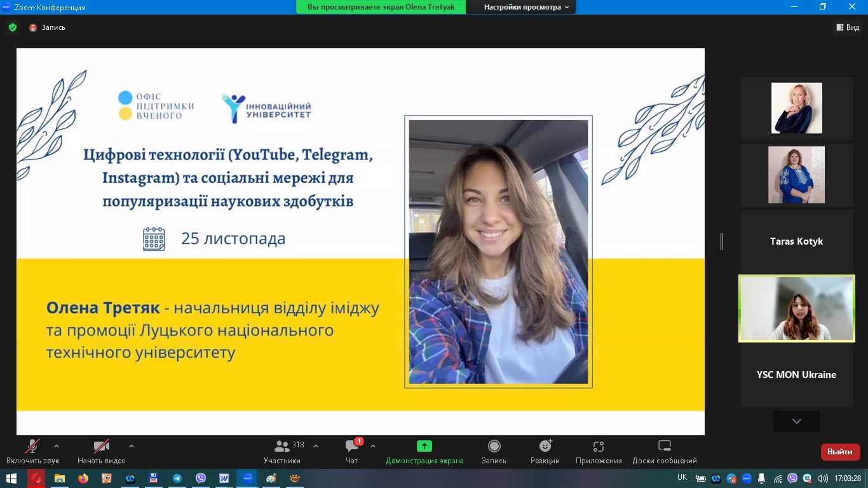Screen dimensions: 868x488
Task: Open floppy disk app in taskbar
Action: (153, 478)
